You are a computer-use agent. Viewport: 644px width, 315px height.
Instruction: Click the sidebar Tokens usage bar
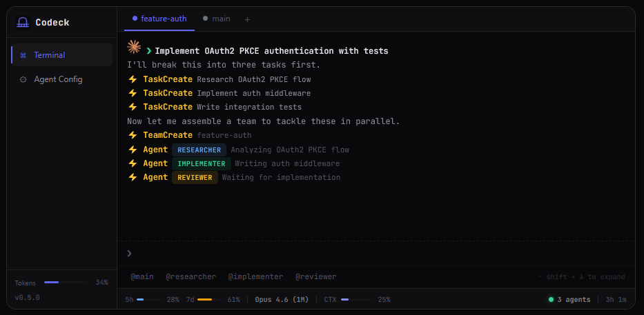click(x=66, y=282)
